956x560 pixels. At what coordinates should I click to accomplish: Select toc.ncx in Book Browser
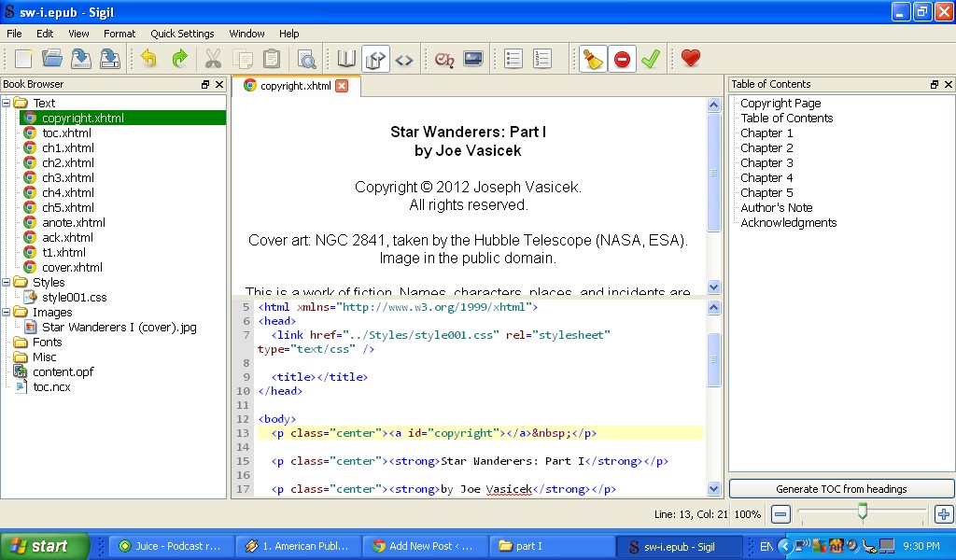(51, 386)
